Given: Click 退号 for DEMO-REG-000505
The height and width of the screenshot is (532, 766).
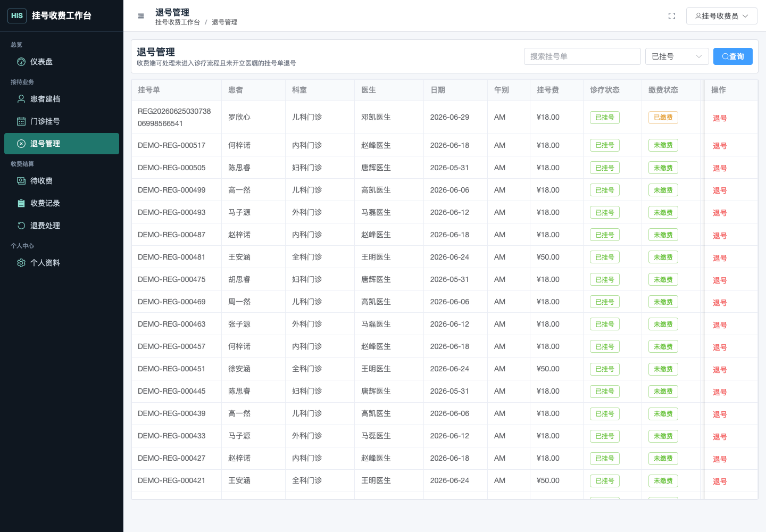Looking at the screenshot, I should coord(720,168).
